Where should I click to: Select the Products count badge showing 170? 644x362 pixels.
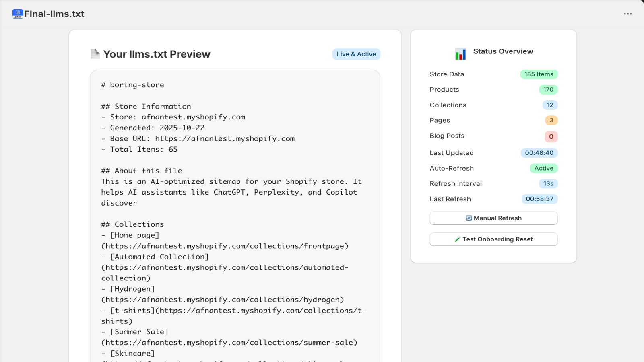point(548,89)
